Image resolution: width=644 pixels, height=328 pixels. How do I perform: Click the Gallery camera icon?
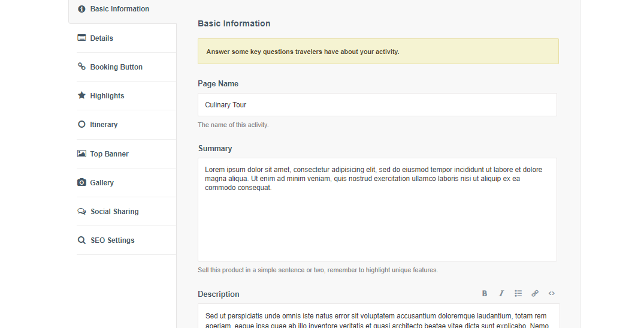coord(81,182)
